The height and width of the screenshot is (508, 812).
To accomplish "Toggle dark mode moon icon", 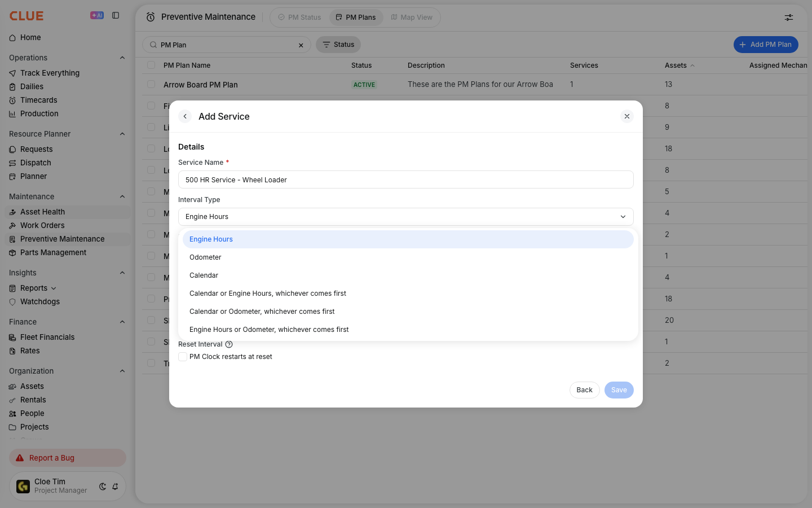I will pos(103,486).
